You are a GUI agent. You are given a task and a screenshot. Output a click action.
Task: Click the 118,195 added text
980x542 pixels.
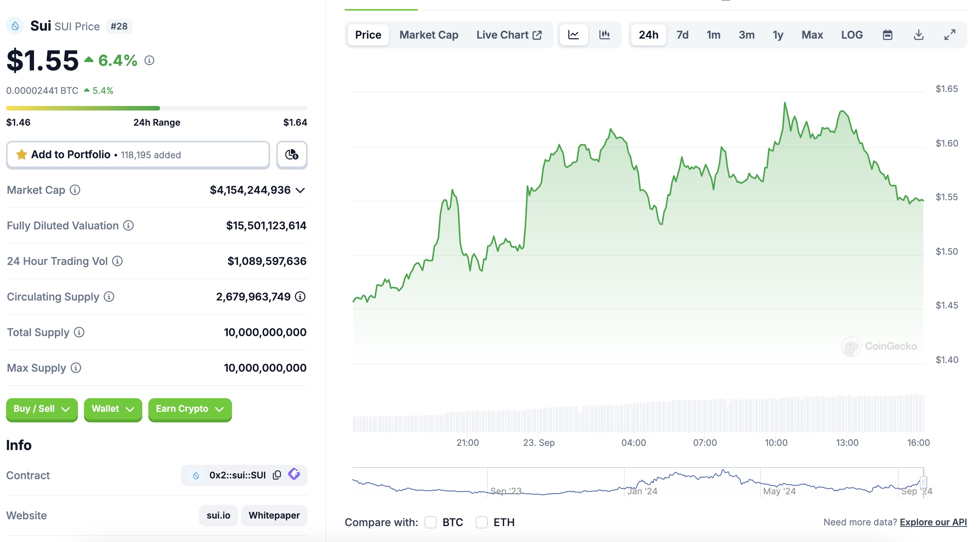151,155
